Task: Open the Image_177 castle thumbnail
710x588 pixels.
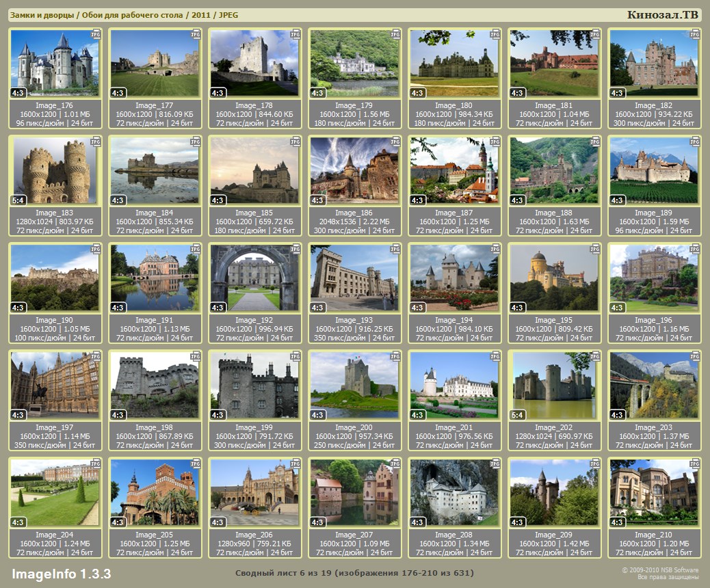Action: (x=155, y=63)
